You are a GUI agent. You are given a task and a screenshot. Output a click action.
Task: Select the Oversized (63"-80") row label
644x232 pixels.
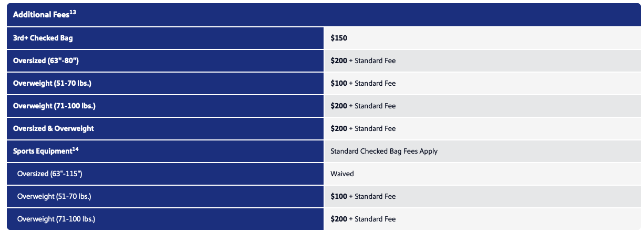click(46, 61)
